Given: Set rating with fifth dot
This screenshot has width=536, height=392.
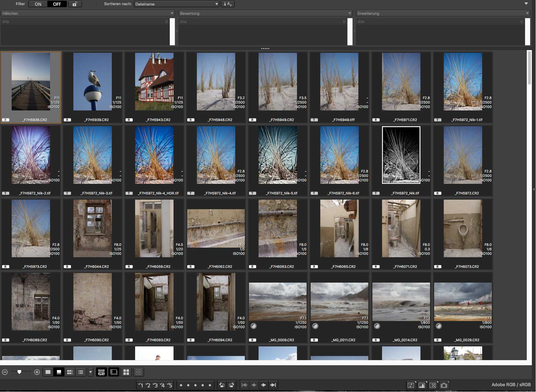Looking at the screenshot, I should [x=210, y=385].
